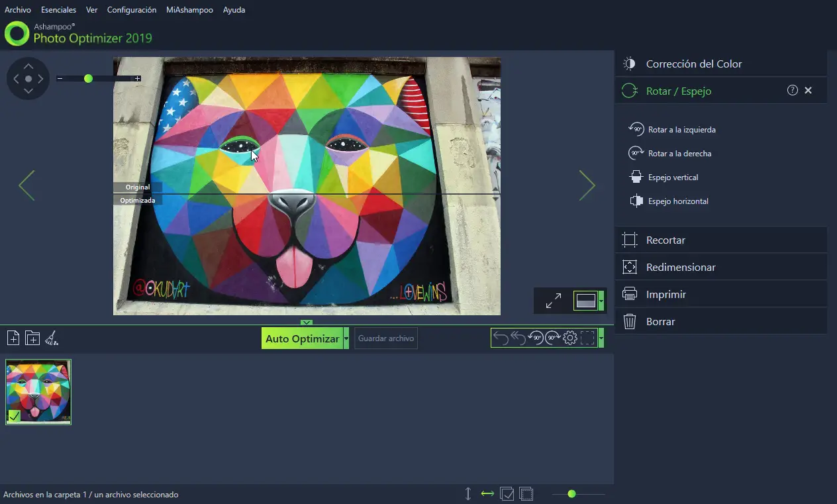Apply Espejo vertical flip

664,177
